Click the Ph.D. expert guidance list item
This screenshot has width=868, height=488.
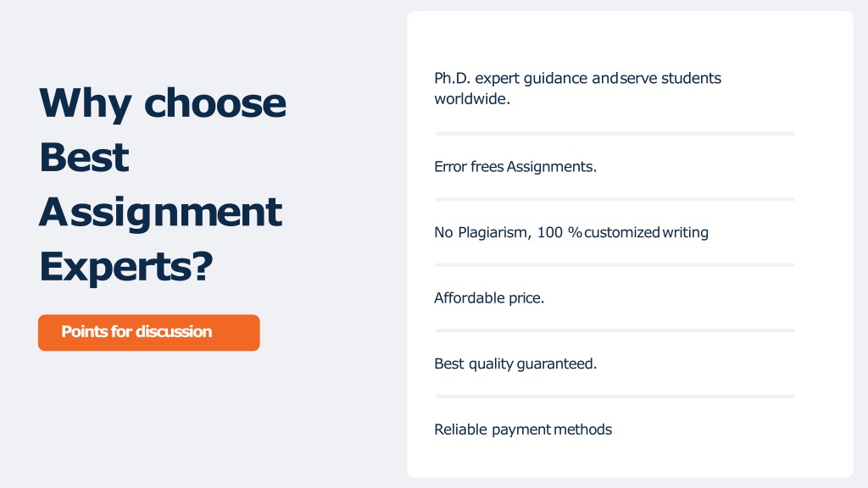(x=577, y=88)
